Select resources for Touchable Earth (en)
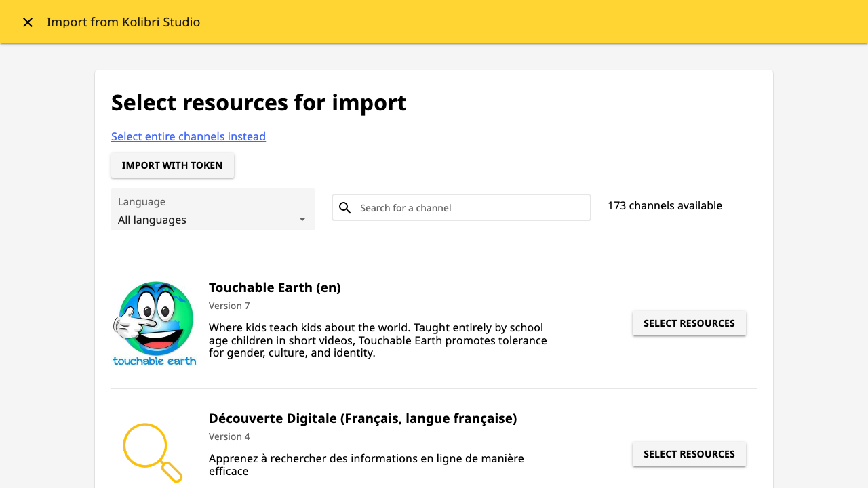868x488 pixels. (689, 323)
